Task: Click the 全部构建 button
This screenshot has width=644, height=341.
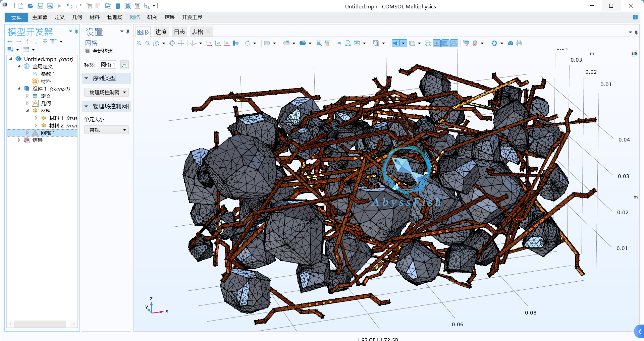Action: pyautogui.click(x=99, y=51)
